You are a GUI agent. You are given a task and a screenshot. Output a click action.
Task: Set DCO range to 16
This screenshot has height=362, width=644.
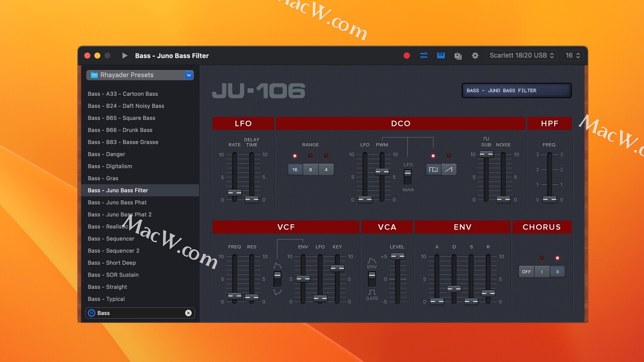pyautogui.click(x=295, y=170)
